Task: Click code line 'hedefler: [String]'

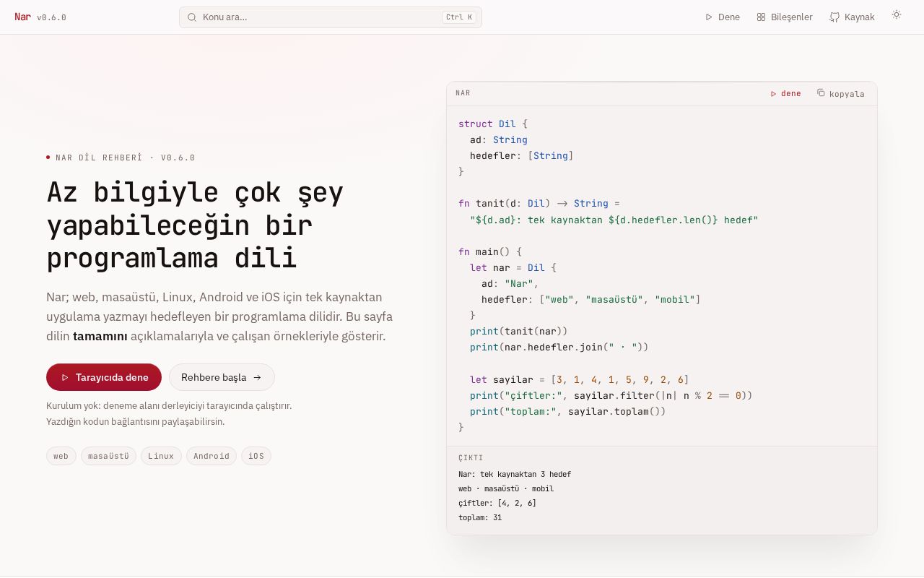Action: 522,155
